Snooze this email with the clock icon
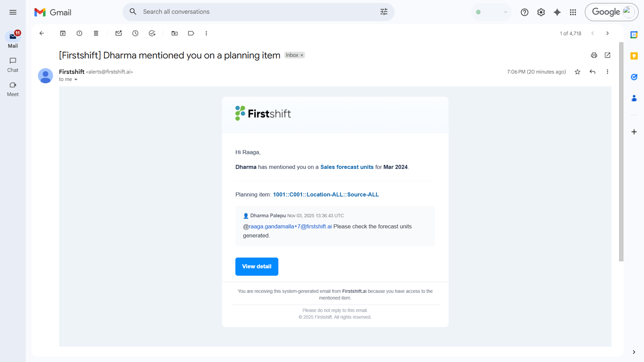The height and width of the screenshot is (362, 644). pos(135,33)
